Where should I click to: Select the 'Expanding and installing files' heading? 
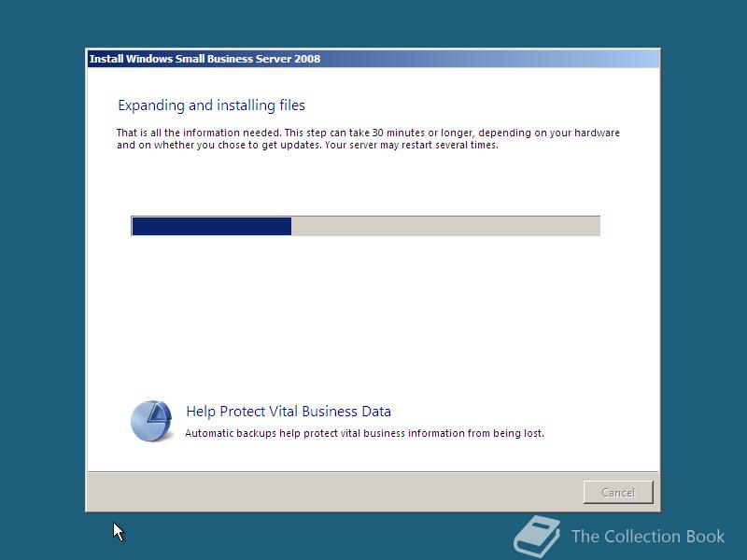coord(211,105)
